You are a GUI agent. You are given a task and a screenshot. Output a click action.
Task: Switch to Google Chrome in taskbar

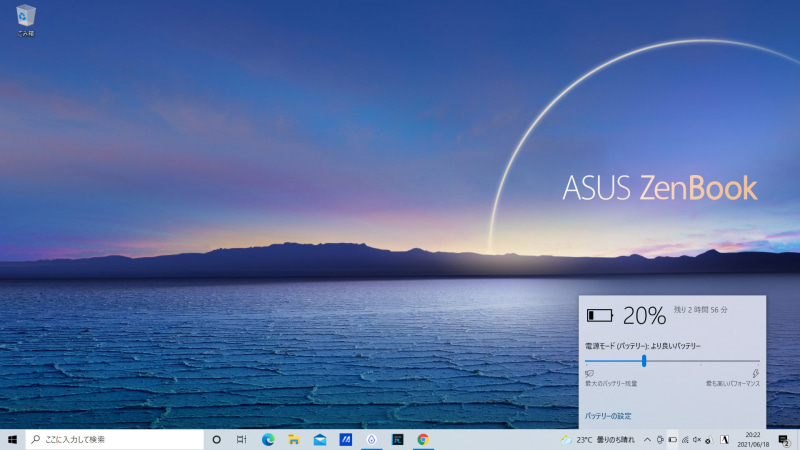(423, 439)
